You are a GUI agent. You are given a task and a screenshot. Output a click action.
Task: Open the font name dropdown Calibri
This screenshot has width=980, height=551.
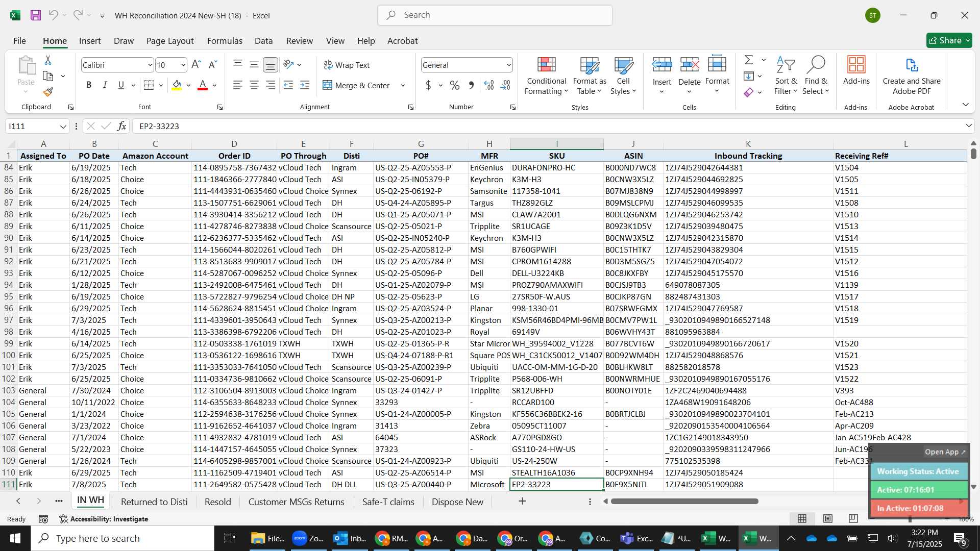point(150,65)
